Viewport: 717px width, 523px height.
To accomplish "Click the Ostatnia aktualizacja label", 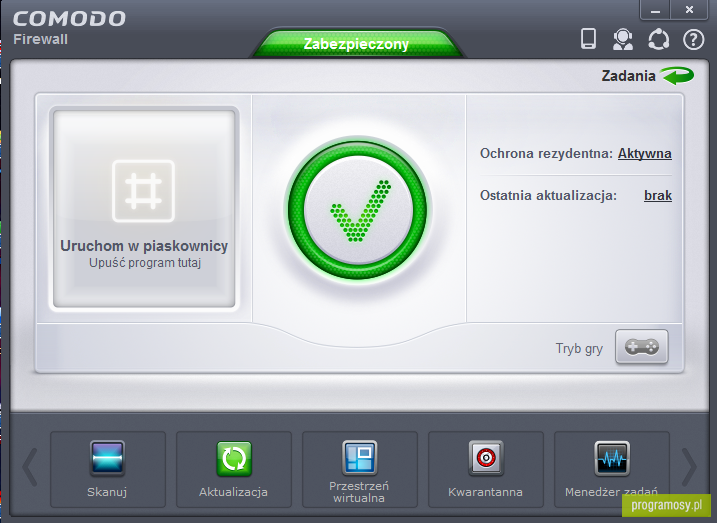I will [548, 196].
